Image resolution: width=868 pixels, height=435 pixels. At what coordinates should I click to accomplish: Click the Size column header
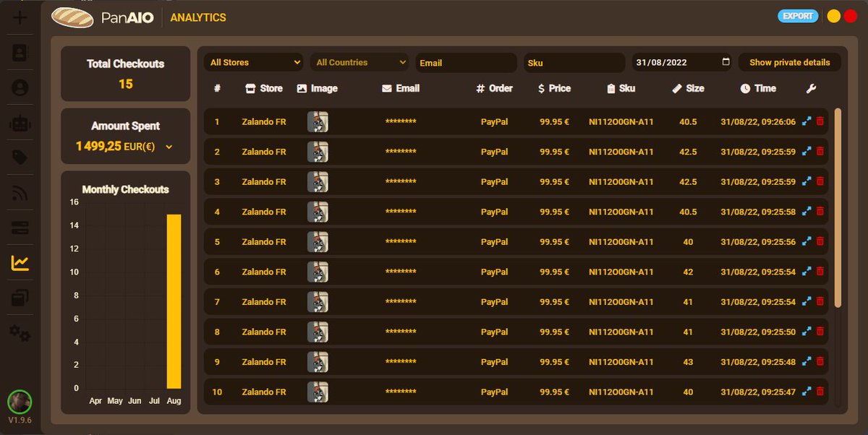(688, 88)
